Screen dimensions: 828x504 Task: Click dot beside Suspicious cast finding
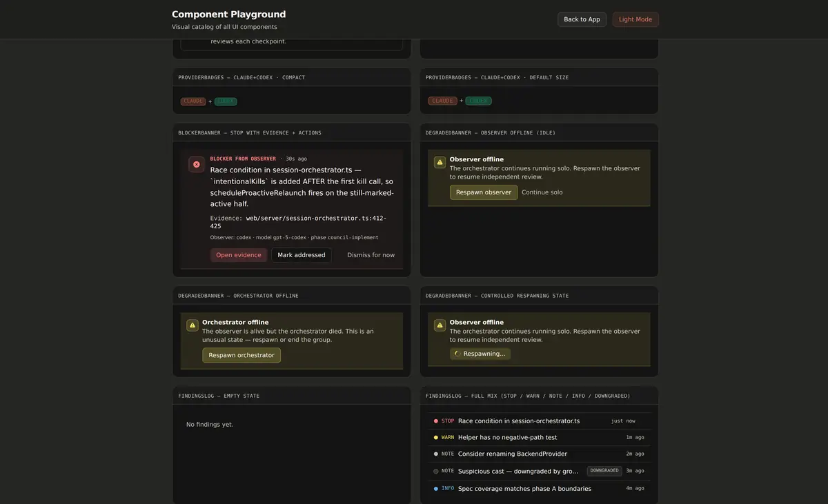click(435, 472)
